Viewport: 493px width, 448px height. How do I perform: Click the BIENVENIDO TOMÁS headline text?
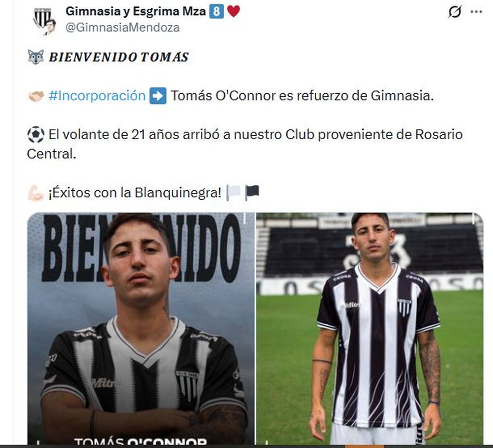pyautogui.click(x=119, y=57)
